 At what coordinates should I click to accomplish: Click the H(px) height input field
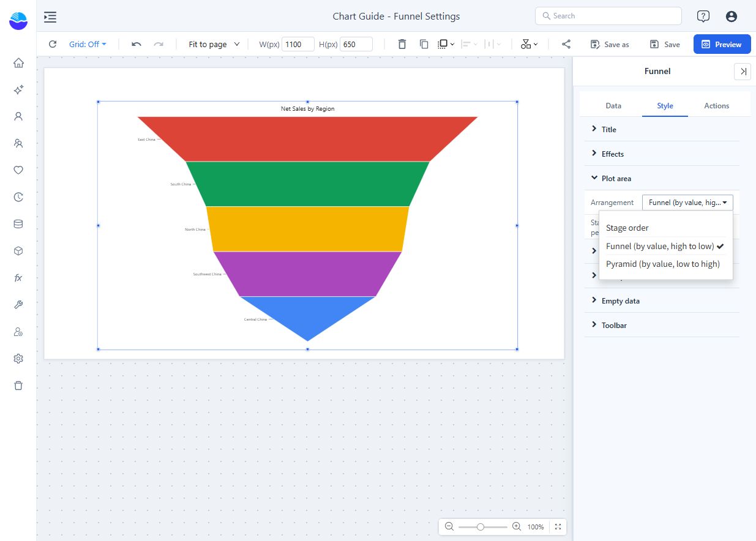(x=356, y=44)
